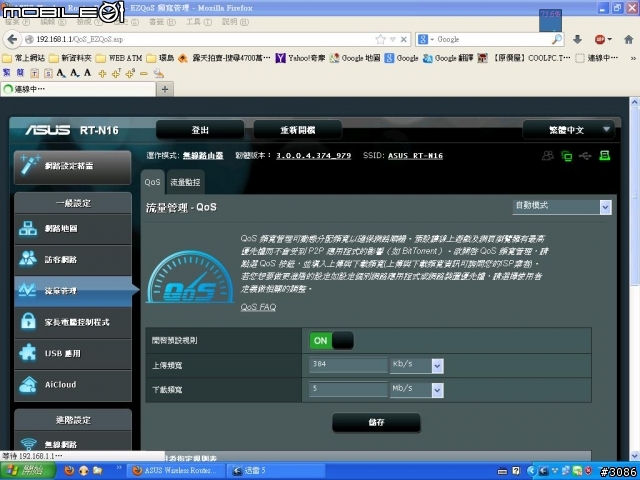Open the AiCloud sidebar icon
The image size is (640, 480).
point(28,384)
